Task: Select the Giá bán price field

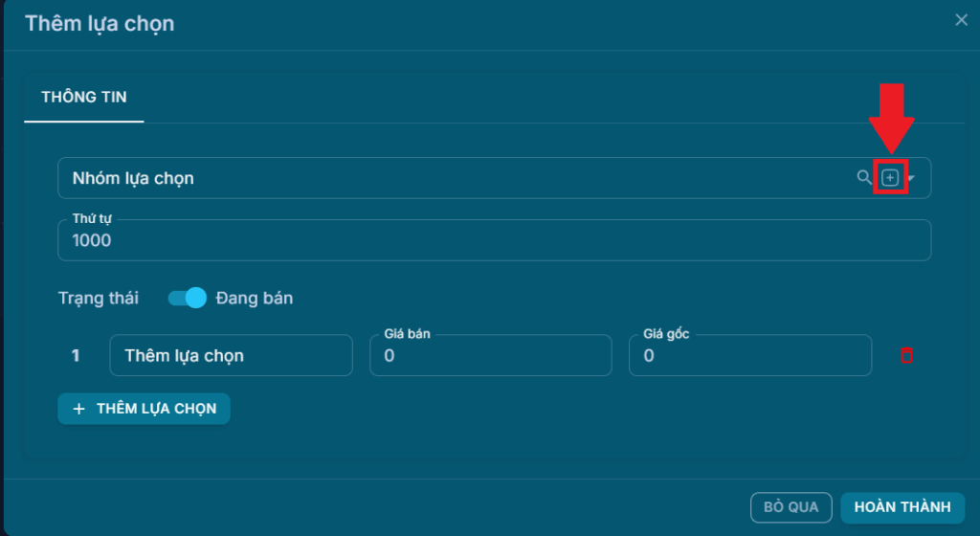Action: point(490,355)
